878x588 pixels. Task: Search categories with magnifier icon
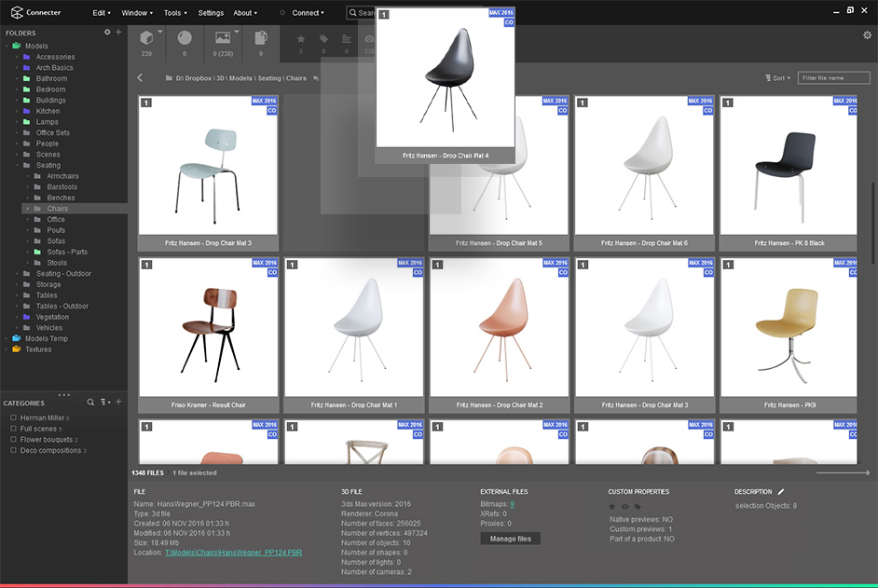pyautogui.click(x=90, y=403)
